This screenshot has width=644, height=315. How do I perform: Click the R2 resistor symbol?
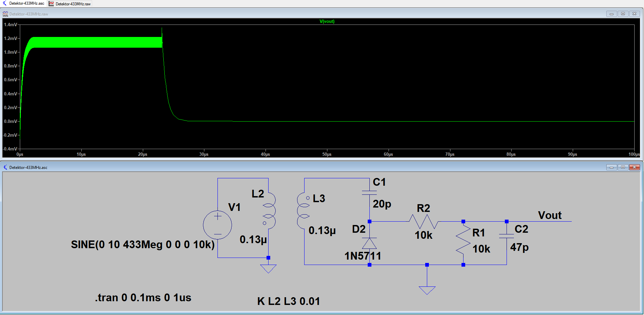point(424,222)
